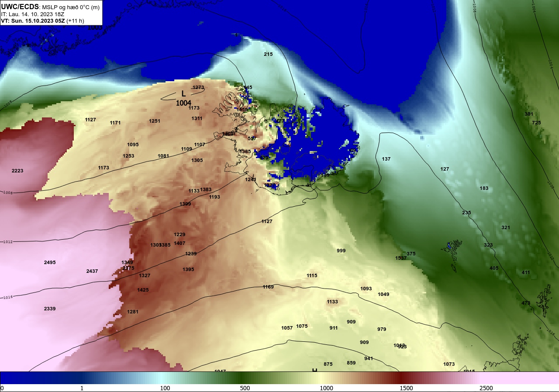
Task: Click the 1395 height value
Action: tap(188, 269)
